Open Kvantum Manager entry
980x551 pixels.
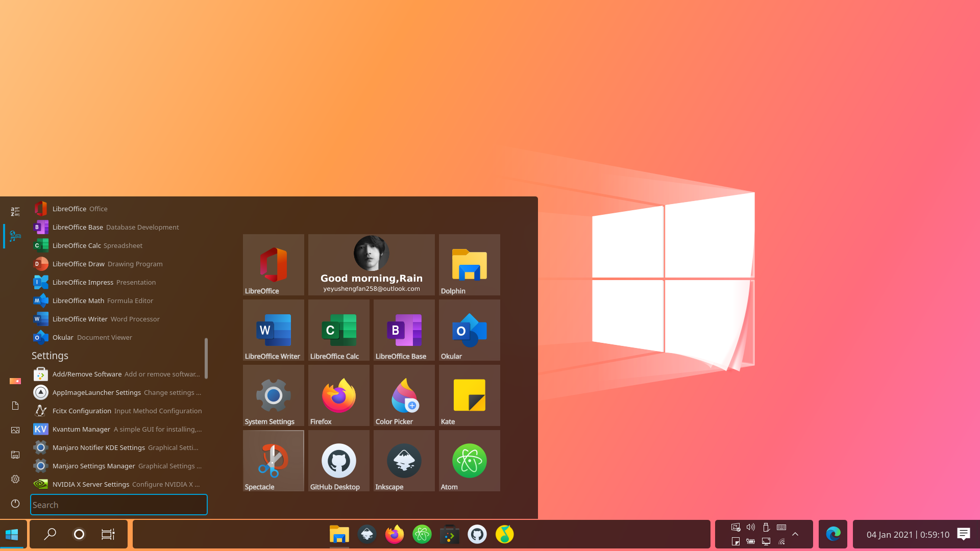pos(117,429)
